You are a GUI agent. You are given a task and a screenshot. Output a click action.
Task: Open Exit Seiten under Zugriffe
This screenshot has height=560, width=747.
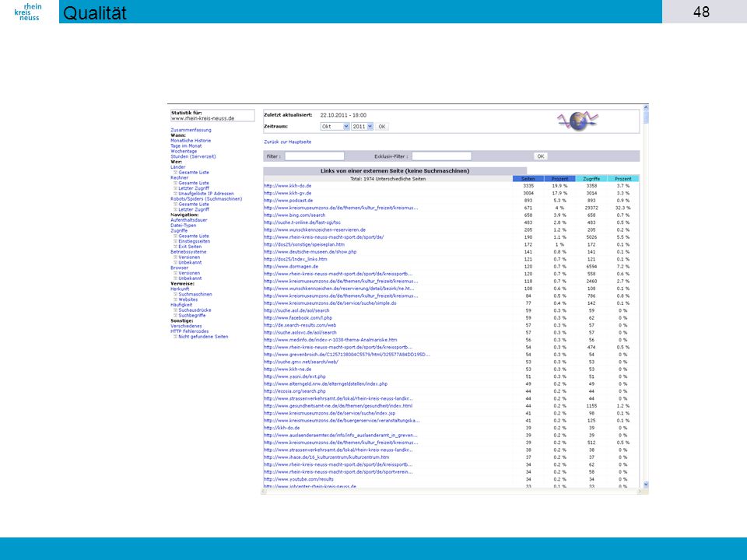click(x=190, y=247)
